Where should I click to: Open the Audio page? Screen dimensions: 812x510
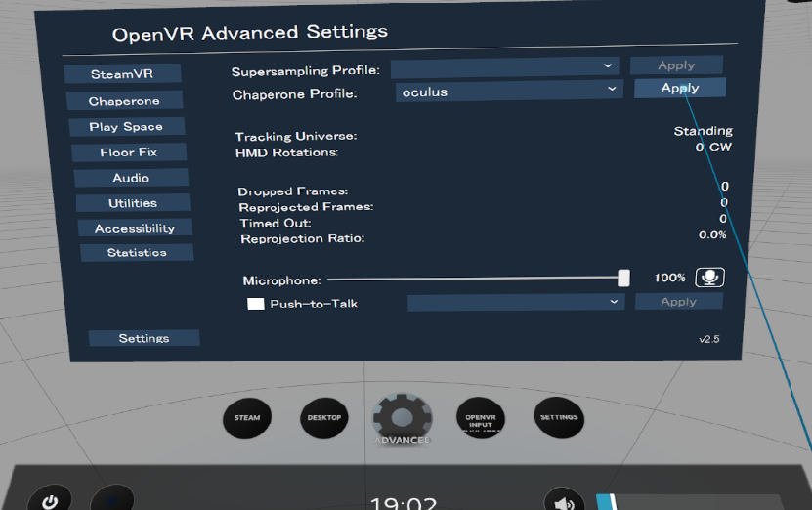click(131, 178)
